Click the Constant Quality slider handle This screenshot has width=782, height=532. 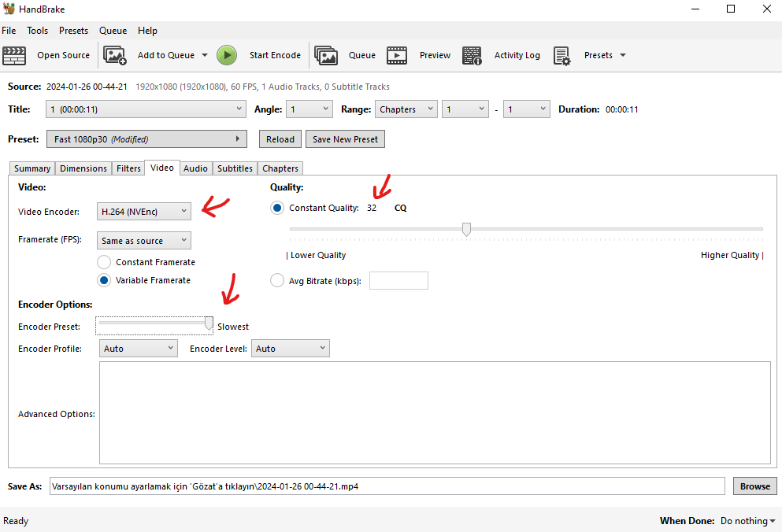(x=466, y=229)
